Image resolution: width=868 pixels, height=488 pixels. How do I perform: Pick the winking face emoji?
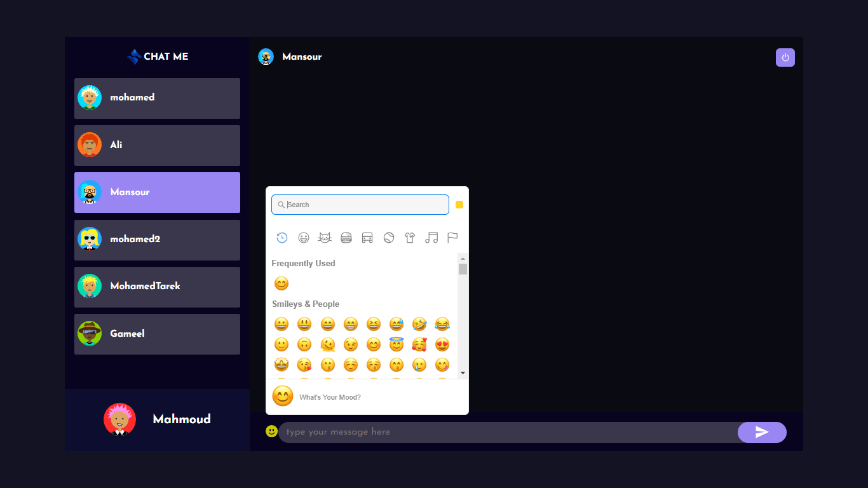[351, 344]
